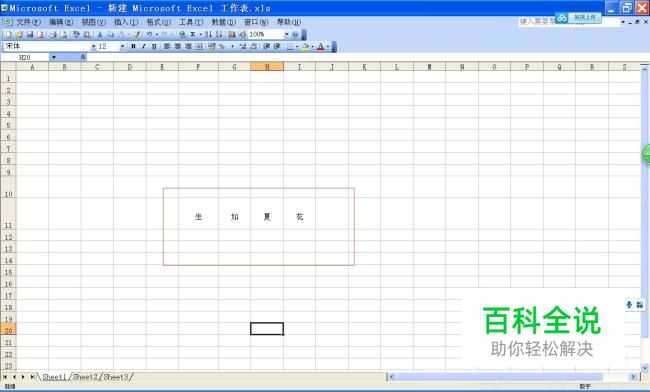650x392 pixels.
Task: Click the horizontal scrollbar thumb
Action: [x=500, y=377]
